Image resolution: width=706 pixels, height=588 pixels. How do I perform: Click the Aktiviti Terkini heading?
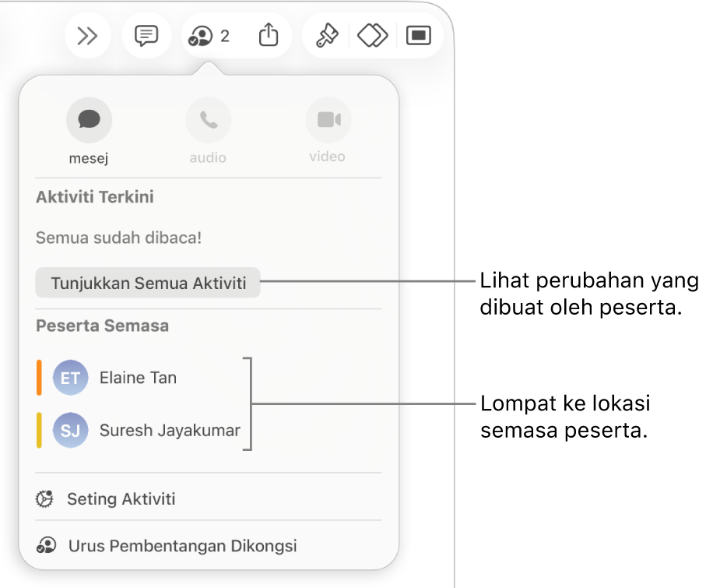[95, 197]
